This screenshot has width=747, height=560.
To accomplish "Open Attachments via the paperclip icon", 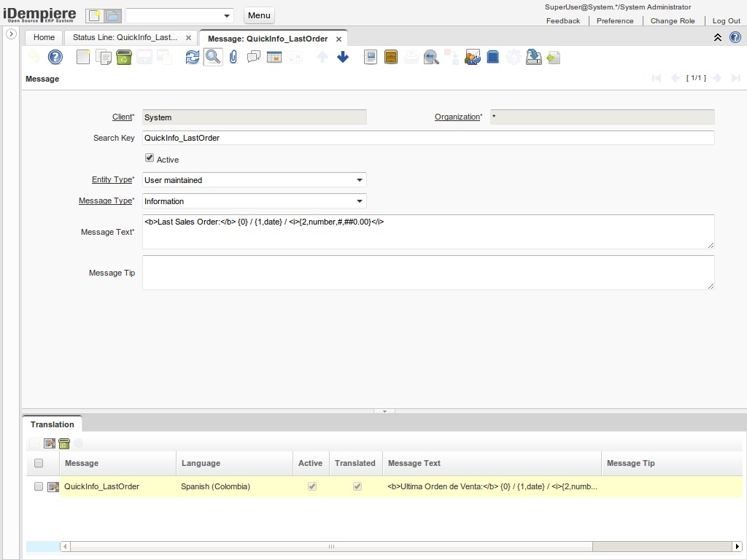I will coord(233,57).
